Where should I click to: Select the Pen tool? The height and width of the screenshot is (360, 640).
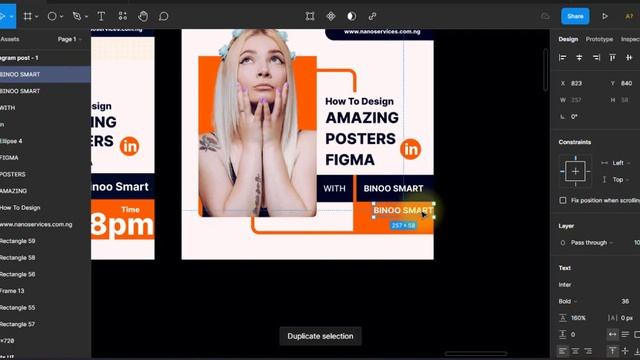77,16
